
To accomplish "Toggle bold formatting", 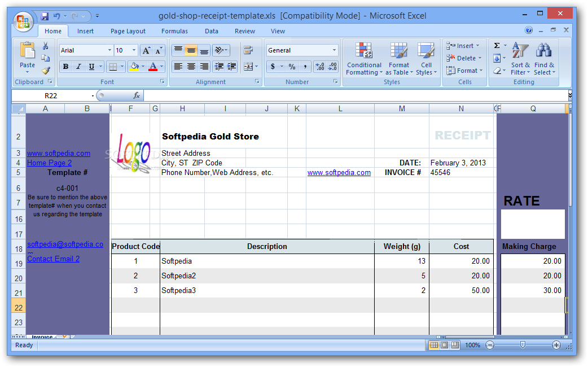I will [x=65, y=67].
